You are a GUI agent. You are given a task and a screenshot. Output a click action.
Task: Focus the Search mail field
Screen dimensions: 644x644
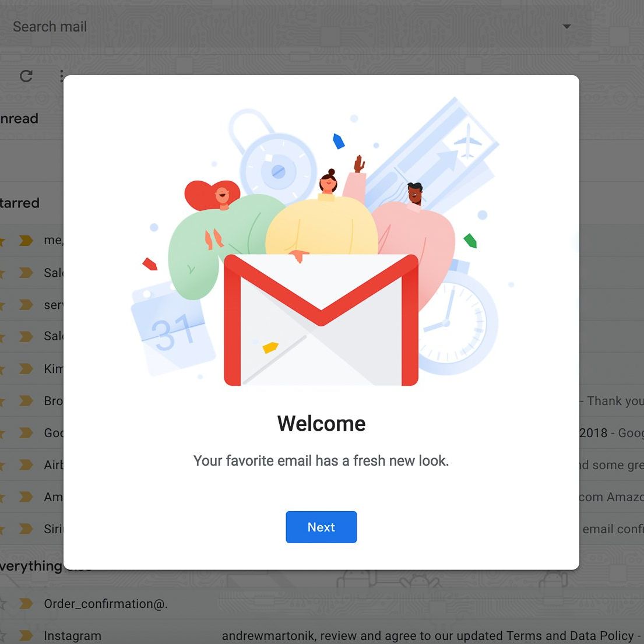287,27
